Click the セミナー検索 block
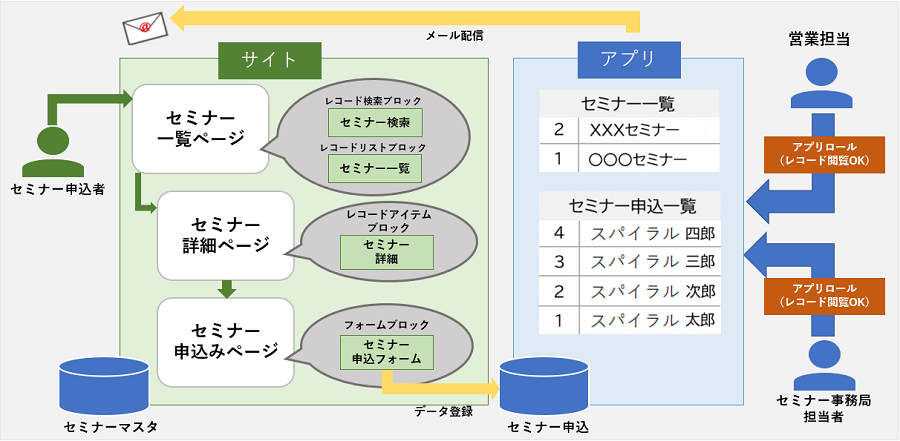The width and height of the screenshot is (900, 441). pos(375,122)
